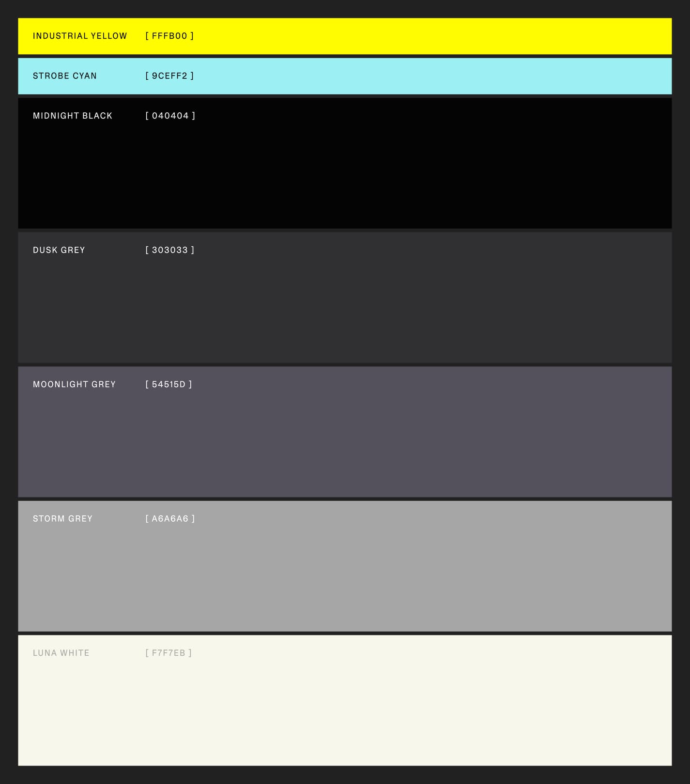690x784 pixels.
Task: Select the 040404 hex value
Action: (170, 116)
